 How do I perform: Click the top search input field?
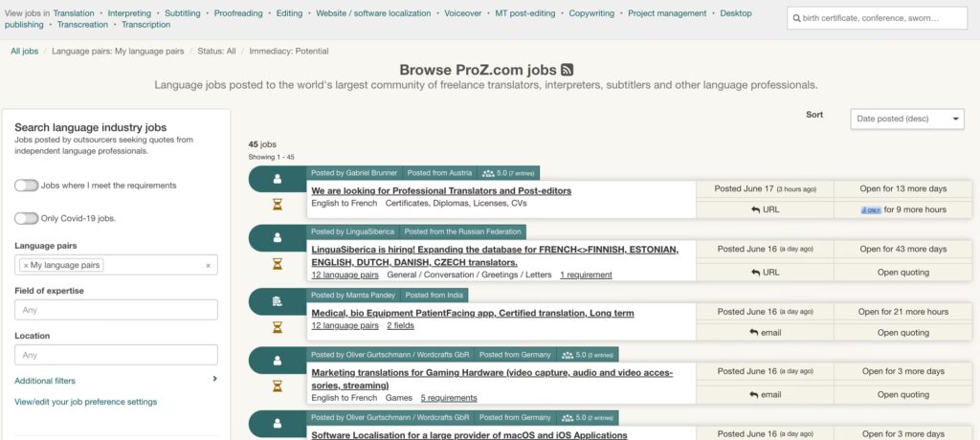877,18
